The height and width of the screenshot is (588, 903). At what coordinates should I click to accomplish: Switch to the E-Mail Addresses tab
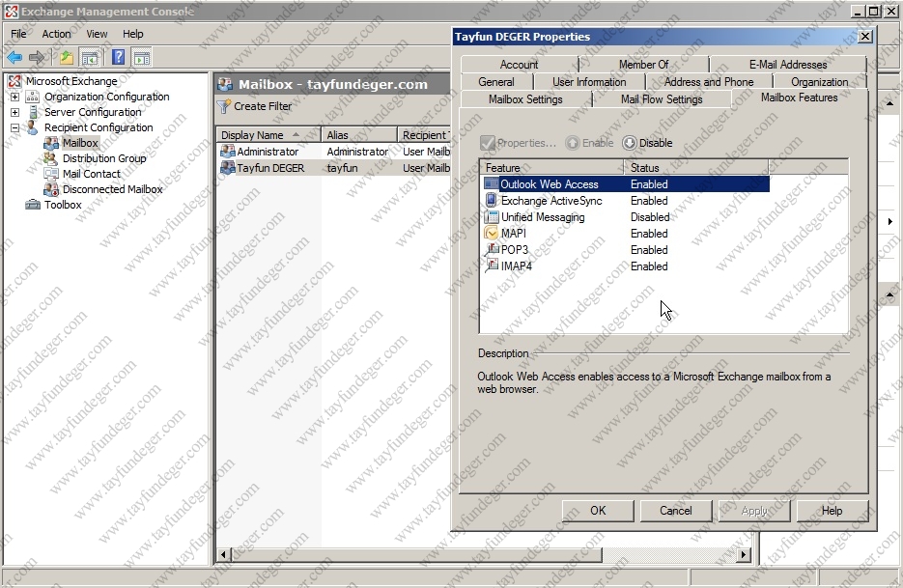pyautogui.click(x=788, y=65)
